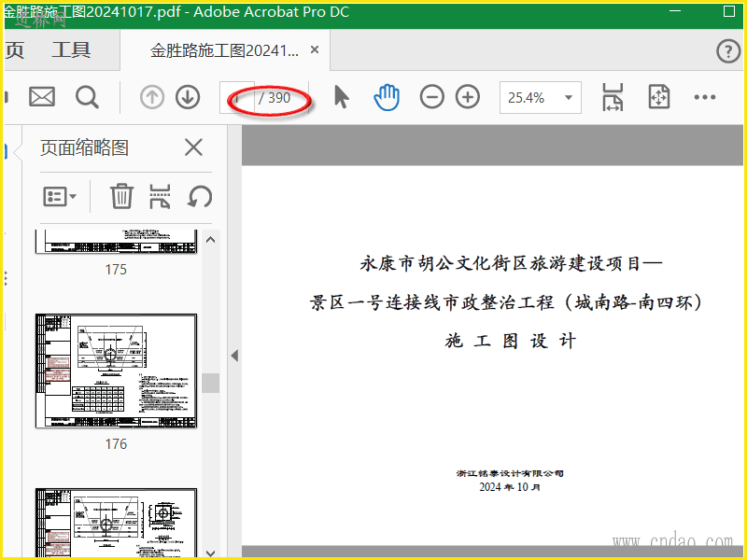Viewport: 747px width, 560px height.
Task: Go to previous page arrow
Action: tap(152, 97)
